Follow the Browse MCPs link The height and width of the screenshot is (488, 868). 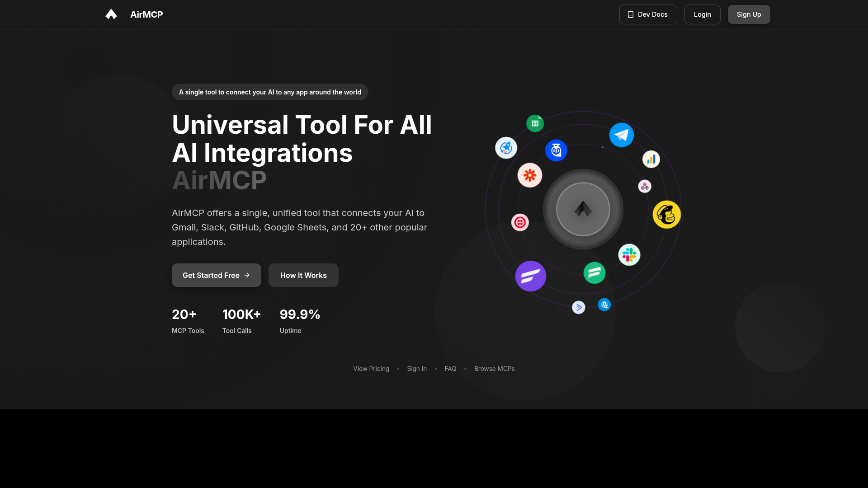(x=494, y=369)
